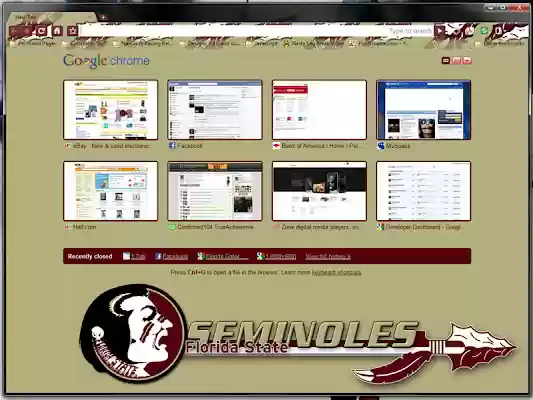Image resolution: width=533 pixels, height=400 pixels.
Task: Open the Myspace page thumbnail
Action: (x=424, y=110)
